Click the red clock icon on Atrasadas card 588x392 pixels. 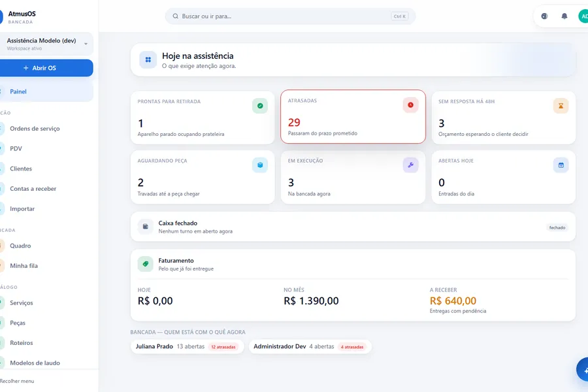coord(411,105)
